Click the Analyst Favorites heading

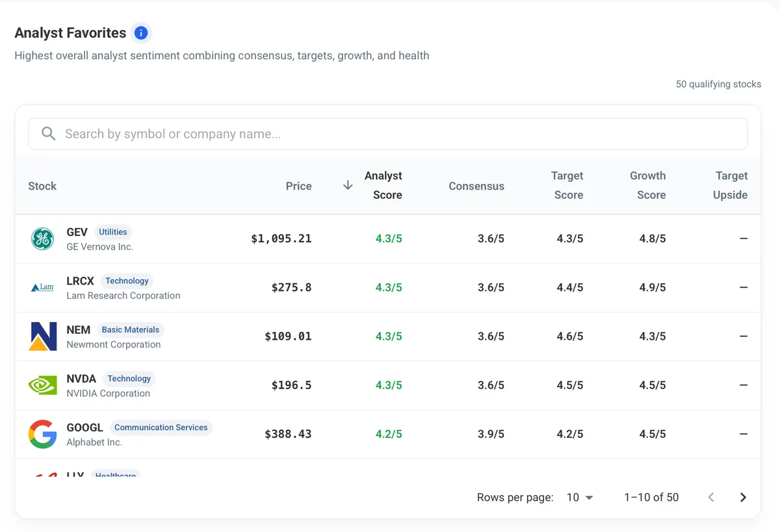[70, 32]
